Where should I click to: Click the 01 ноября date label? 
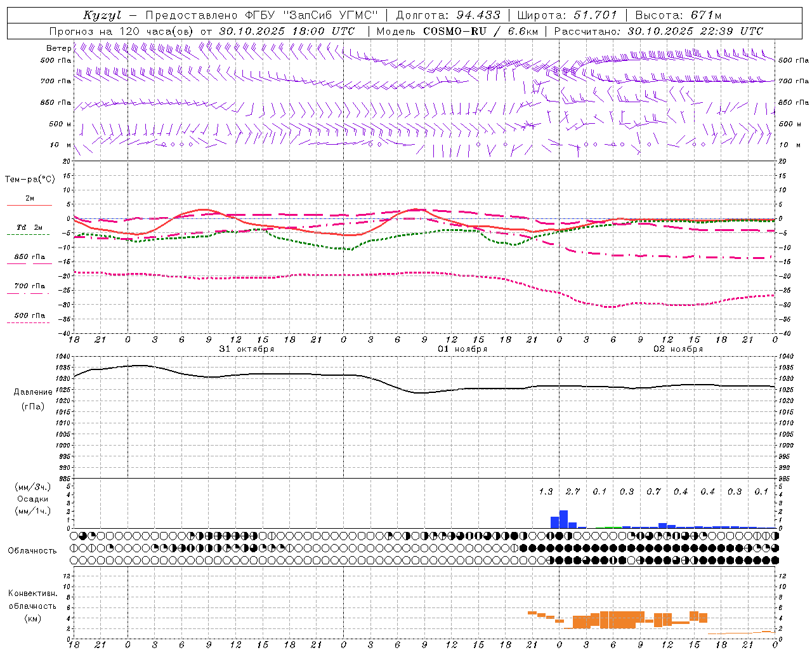(462, 349)
